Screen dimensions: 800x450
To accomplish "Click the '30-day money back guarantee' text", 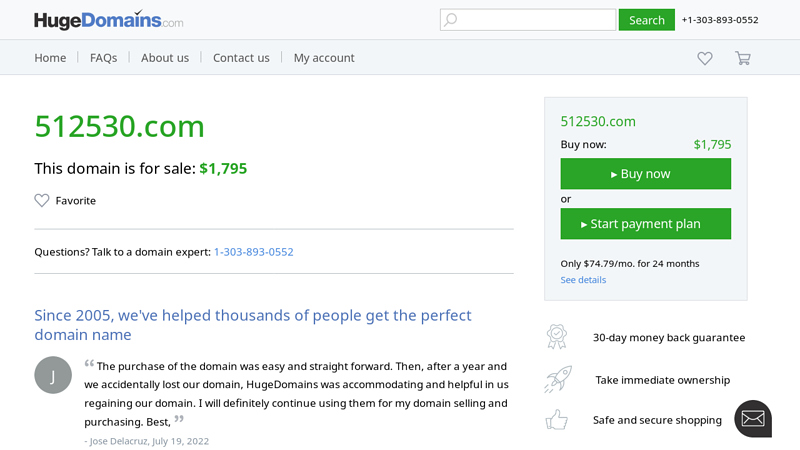I will (x=669, y=338).
